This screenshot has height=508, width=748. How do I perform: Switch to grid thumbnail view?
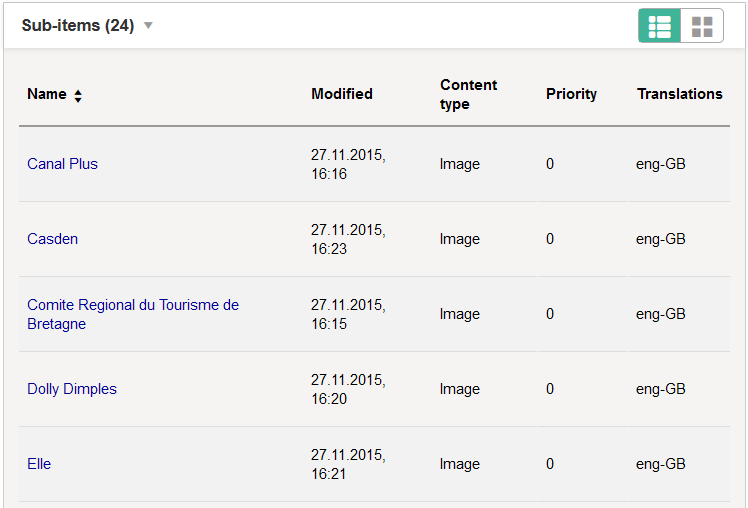click(x=702, y=26)
